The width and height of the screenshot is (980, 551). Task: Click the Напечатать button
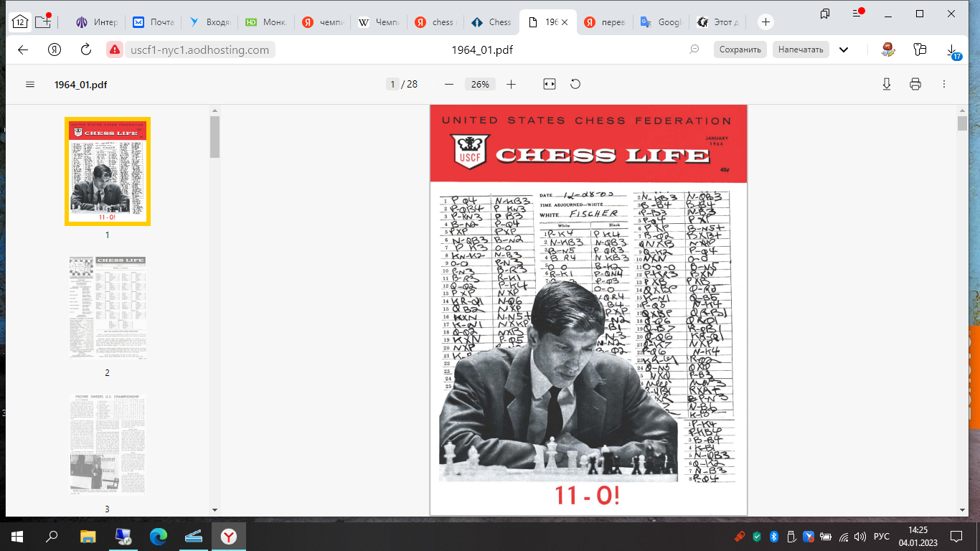click(801, 50)
